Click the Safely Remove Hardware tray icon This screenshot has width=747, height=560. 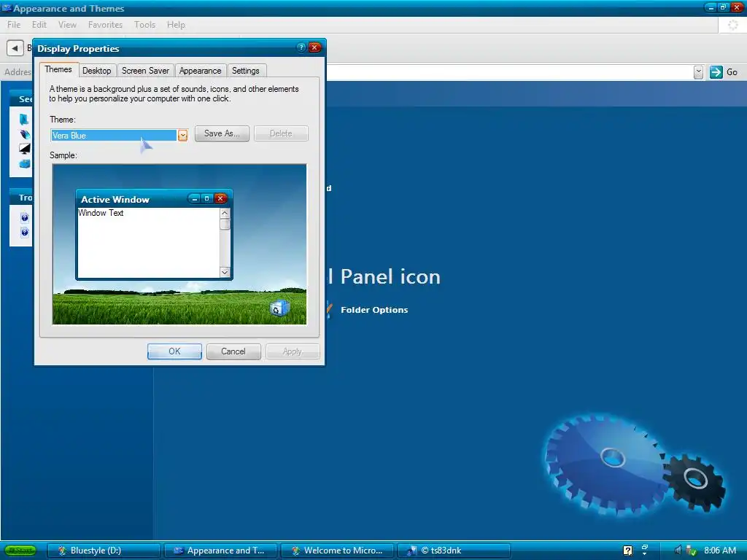pyautogui.click(x=691, y=551)
